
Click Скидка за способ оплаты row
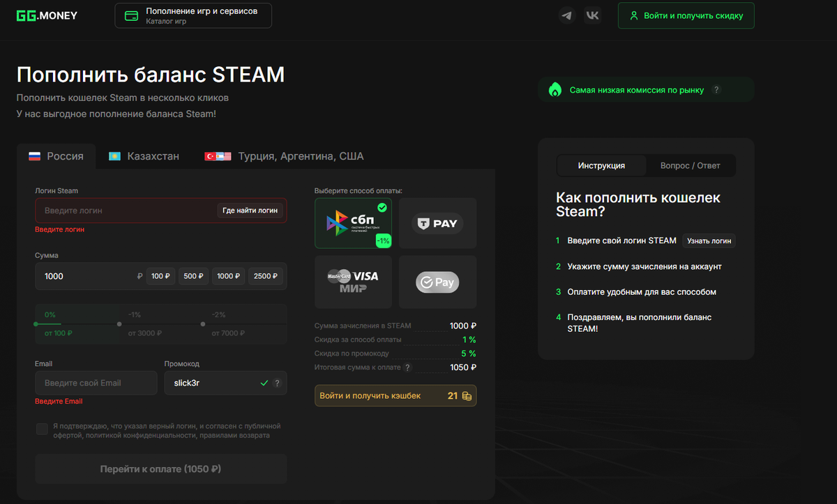[x=395, y=339]
